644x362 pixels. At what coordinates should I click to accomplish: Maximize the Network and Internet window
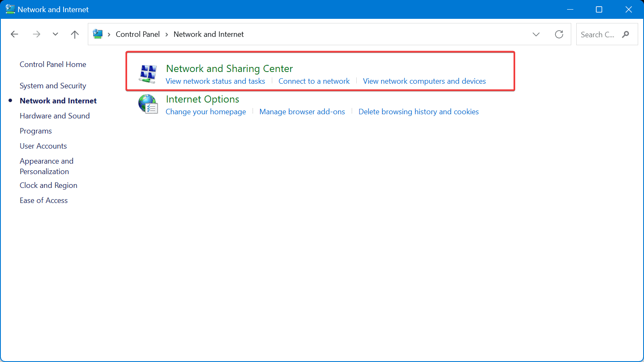(x=599, y=9)
